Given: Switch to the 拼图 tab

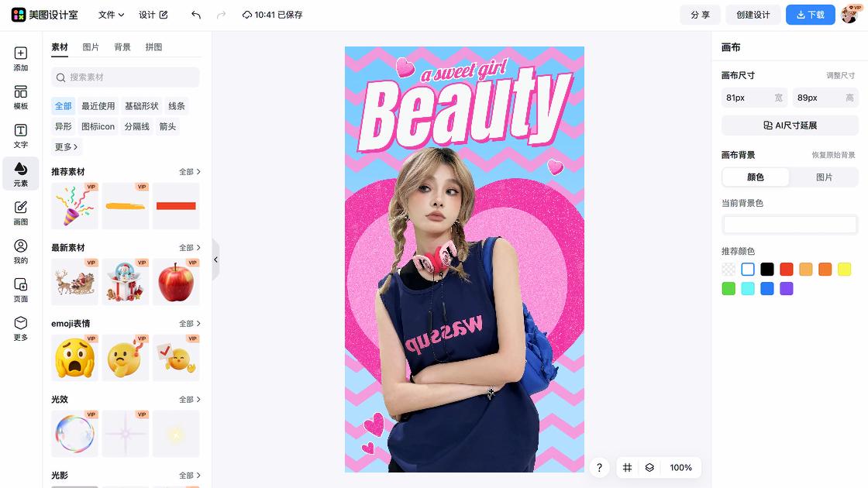Looking at the screenshot, I should [153, 47].
